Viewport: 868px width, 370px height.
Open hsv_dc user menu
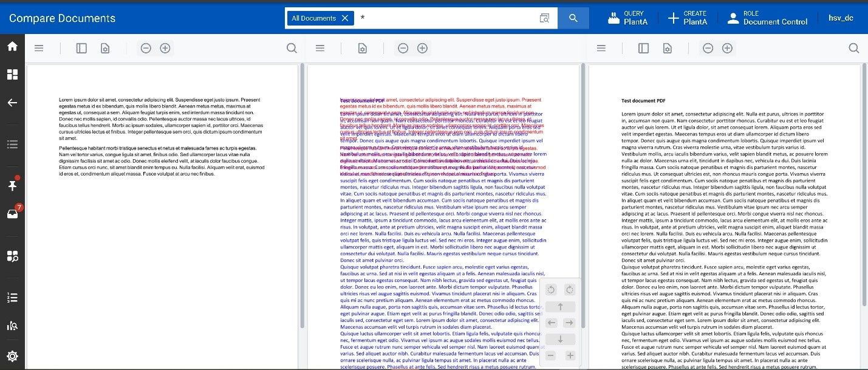click(x=841, y=18)
